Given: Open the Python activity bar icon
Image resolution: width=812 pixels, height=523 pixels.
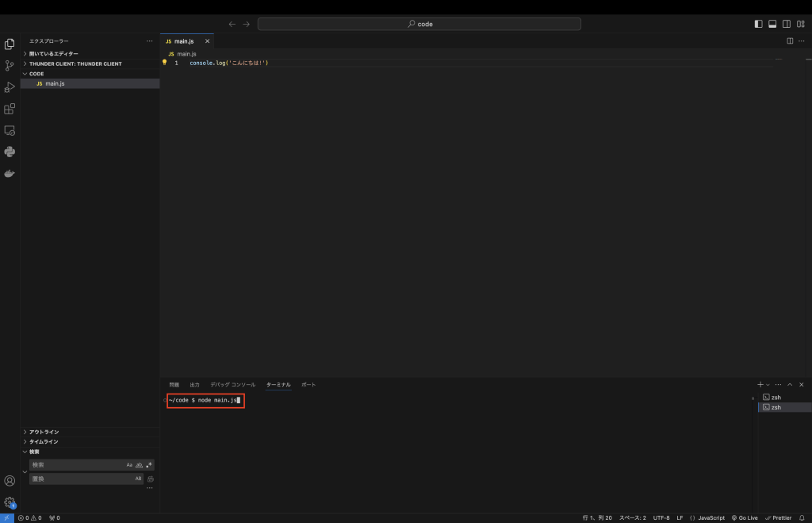Looking at the screenshot, I should point(10,152).
